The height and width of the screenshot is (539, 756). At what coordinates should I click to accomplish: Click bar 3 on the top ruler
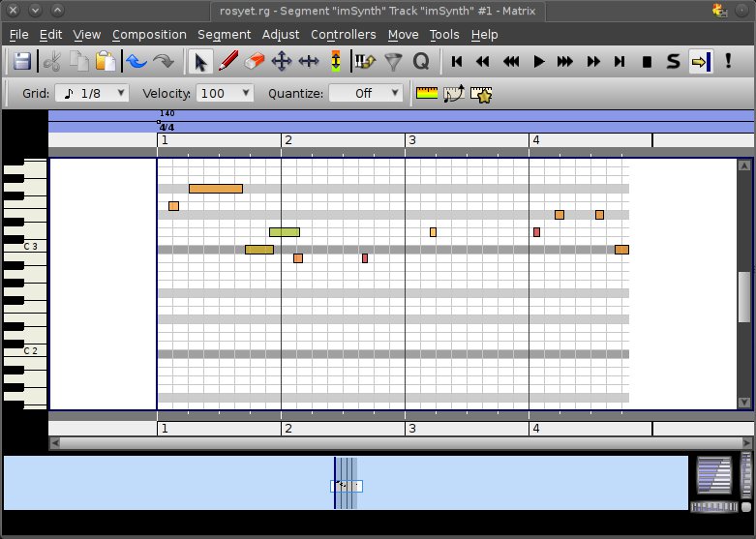[411, 140]
